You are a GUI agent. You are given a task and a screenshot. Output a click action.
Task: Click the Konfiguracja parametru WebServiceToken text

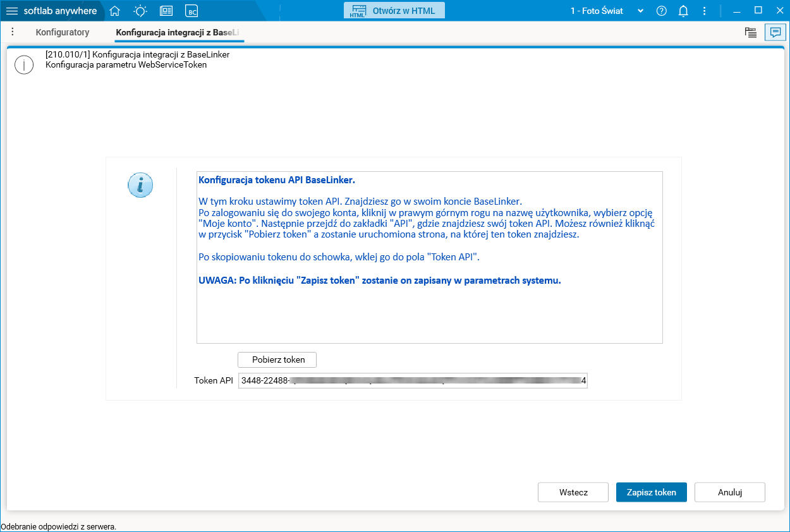tap(126, 64)
